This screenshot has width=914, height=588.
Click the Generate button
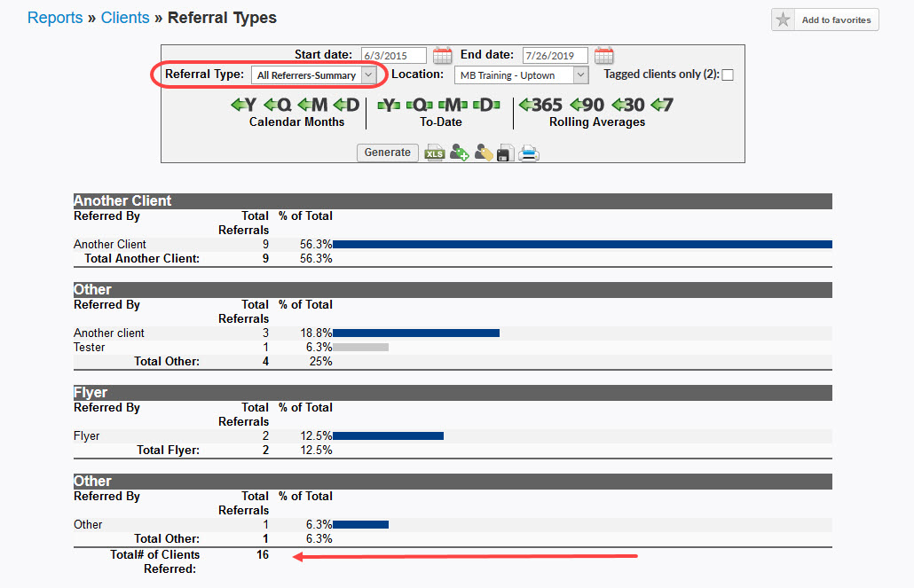pos(387,152)
